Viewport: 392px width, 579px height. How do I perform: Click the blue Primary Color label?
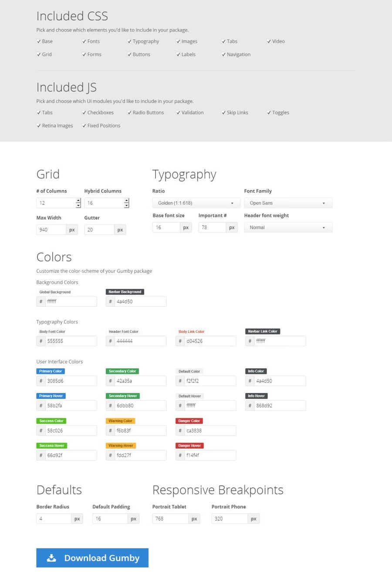point(51,371)
